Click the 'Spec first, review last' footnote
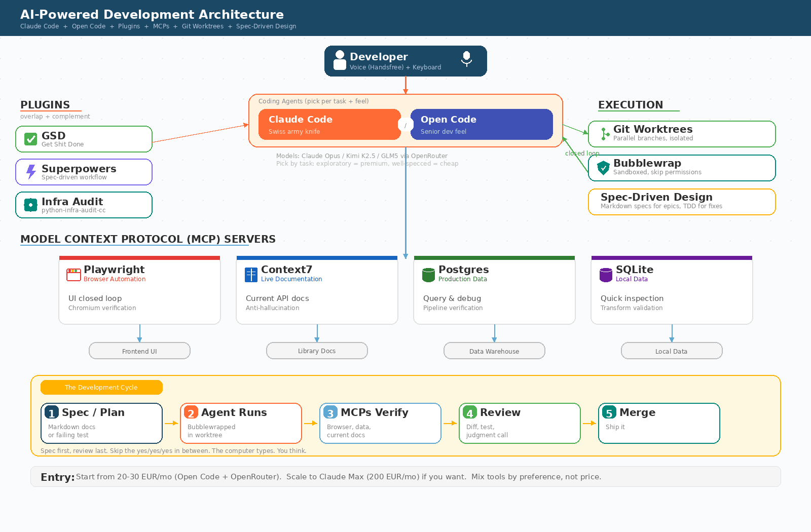This screenshot has width=811, height=532. pos(173,451)
